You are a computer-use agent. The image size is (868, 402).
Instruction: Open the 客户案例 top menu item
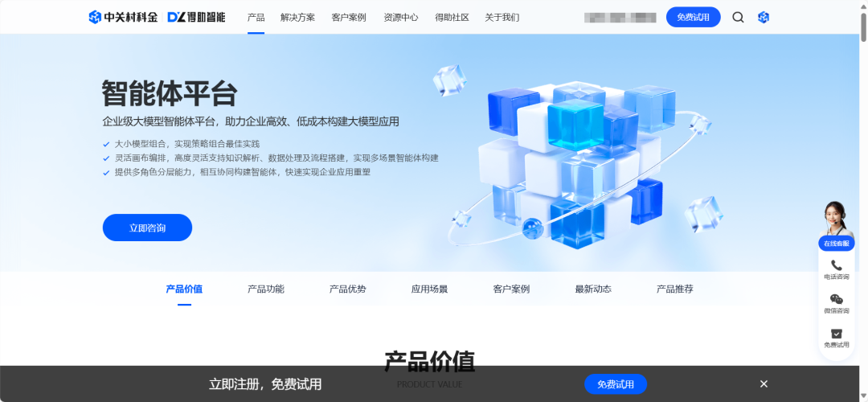coord(349,17)
